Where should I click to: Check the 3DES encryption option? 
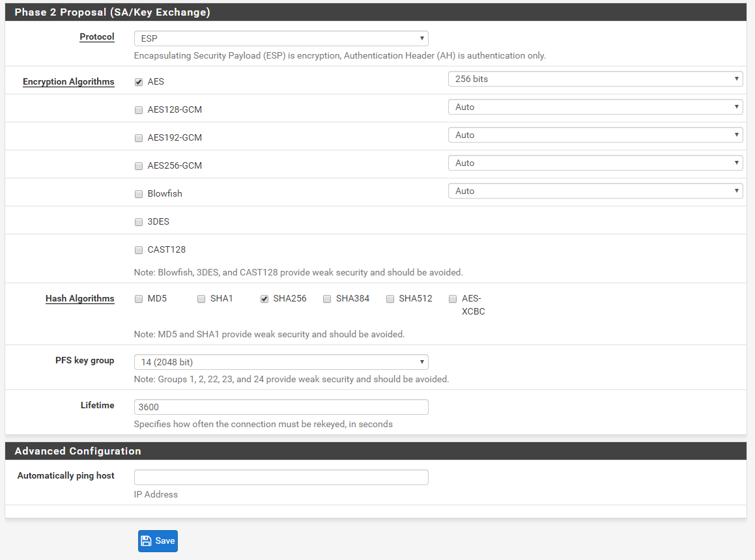point(139,221)
